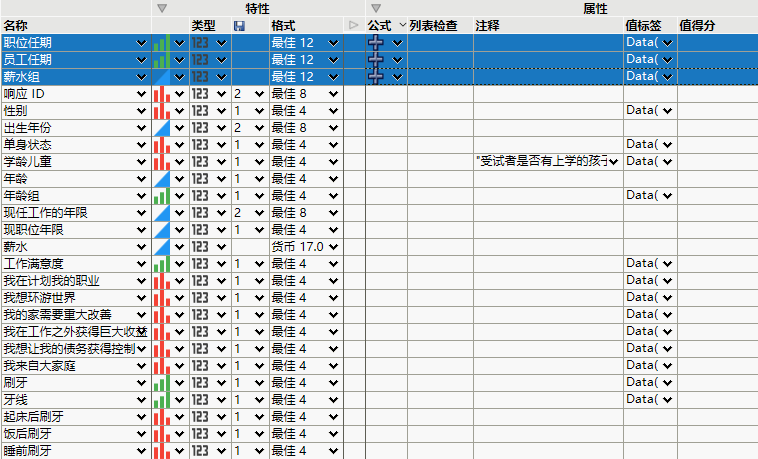Screen dimensions: 758x459
Task: Click the empty 列表检查 cell for 响应 ID
Action: point(440,94)
